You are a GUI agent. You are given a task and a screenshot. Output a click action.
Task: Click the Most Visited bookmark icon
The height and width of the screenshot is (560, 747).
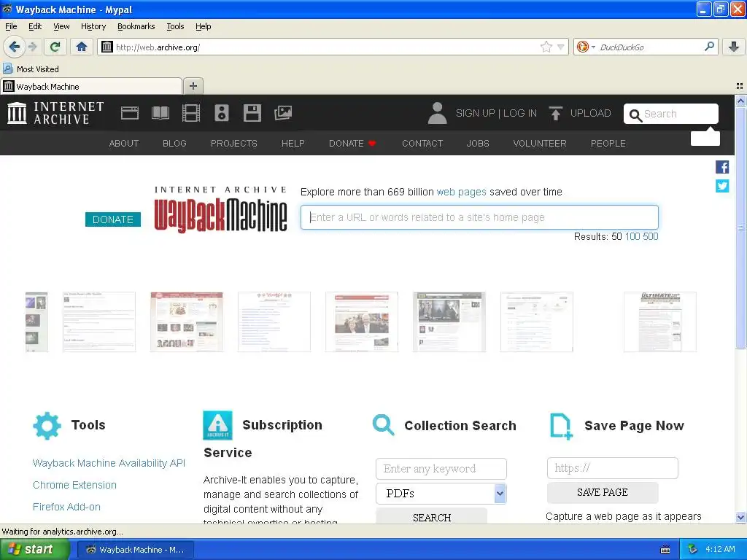tap(7, 69)
